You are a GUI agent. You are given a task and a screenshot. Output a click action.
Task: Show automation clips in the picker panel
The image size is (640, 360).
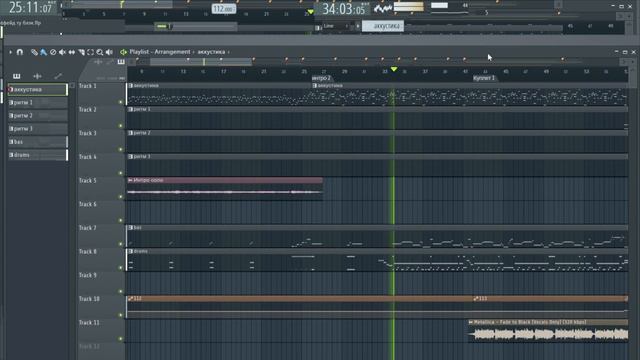[58, 76]
